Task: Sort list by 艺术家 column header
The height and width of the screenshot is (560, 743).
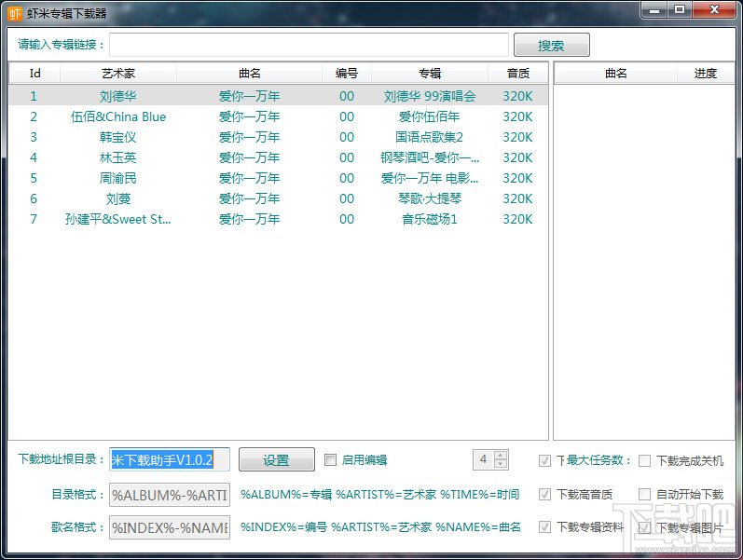Action: point(118,74)
